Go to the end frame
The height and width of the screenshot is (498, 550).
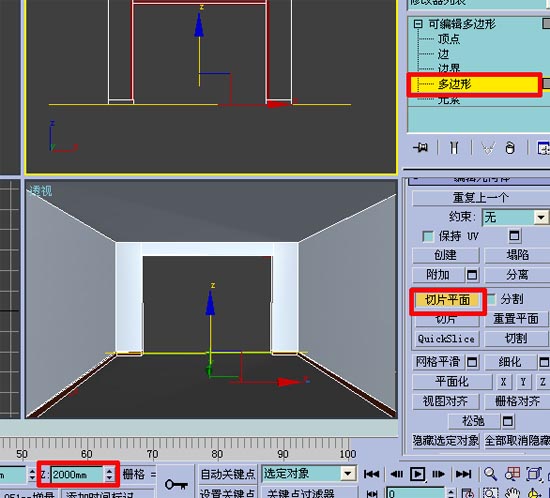pyautogui.click(x=463, y=474)
